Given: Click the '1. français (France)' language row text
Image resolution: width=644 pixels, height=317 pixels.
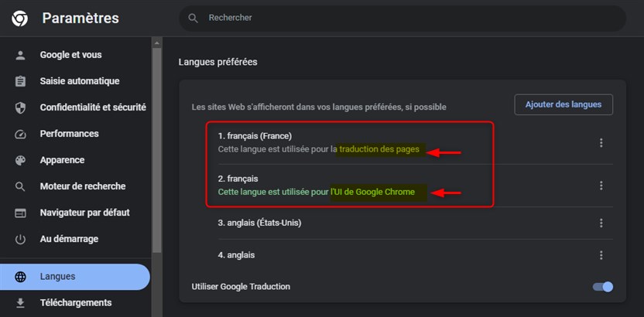Looking at the screenshot, I should [255, 136].
